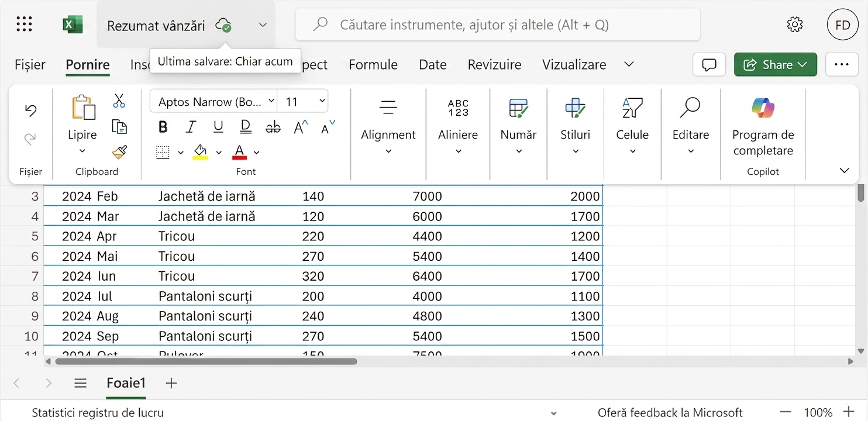The width and height of the screenshot is (868, 421).
Task: Select cell with value 7000
Action: [427, 196]
